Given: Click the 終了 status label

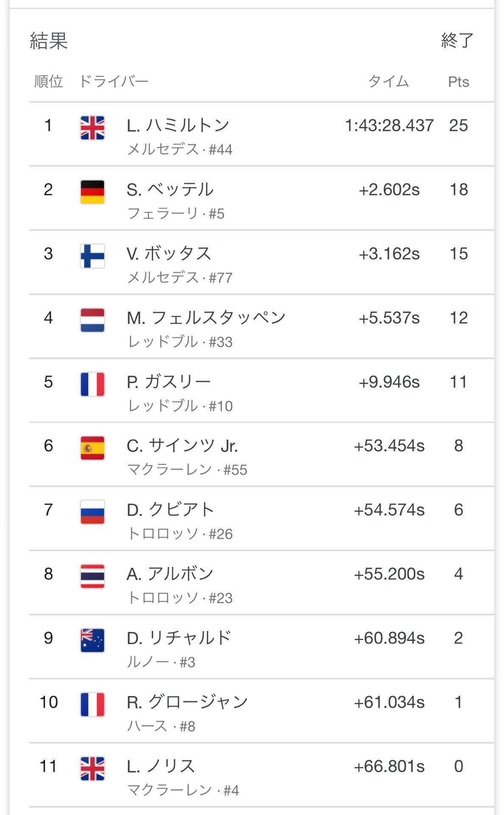Looking at the screenshot, I should click(457, 41).
